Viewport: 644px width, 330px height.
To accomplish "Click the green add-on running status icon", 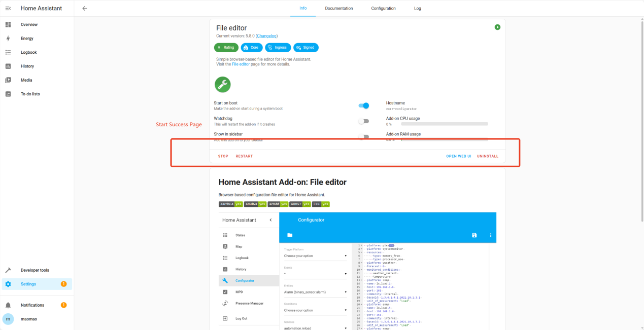I will [497, 27].
